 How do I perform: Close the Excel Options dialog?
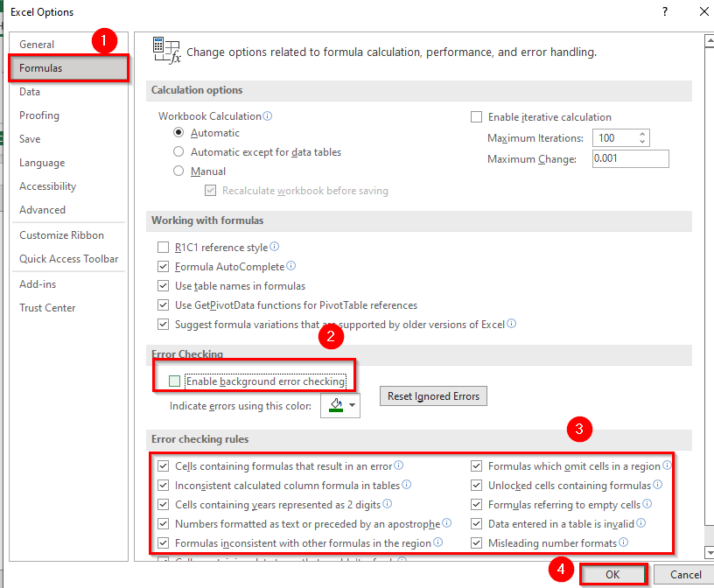tap(704, 11)
